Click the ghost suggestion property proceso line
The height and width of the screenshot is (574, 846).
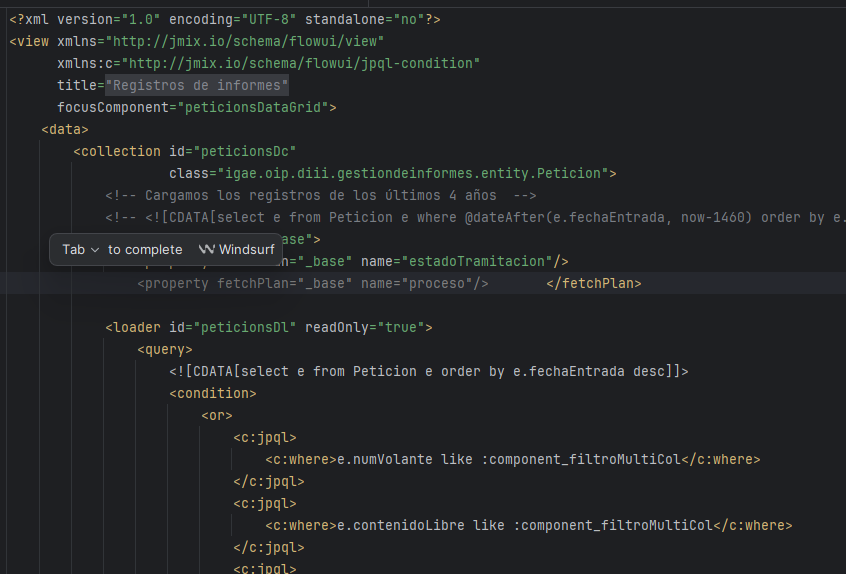click(312, 283)
